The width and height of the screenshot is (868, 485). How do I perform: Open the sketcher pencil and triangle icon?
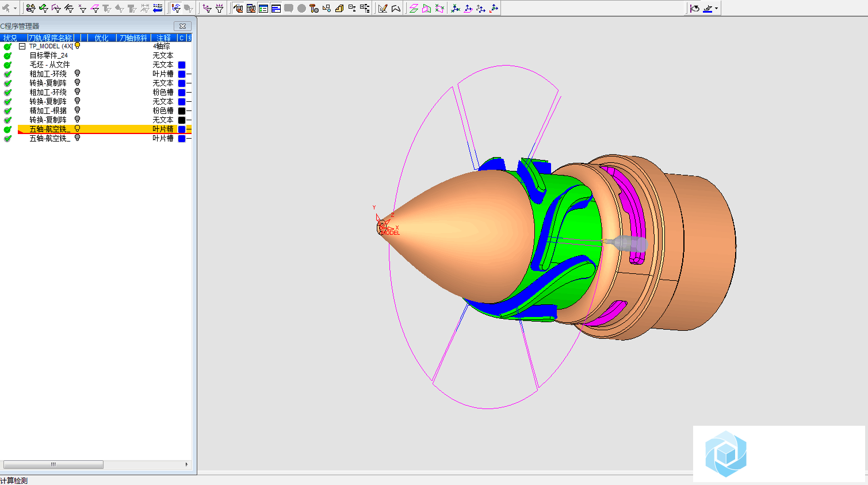383,8
